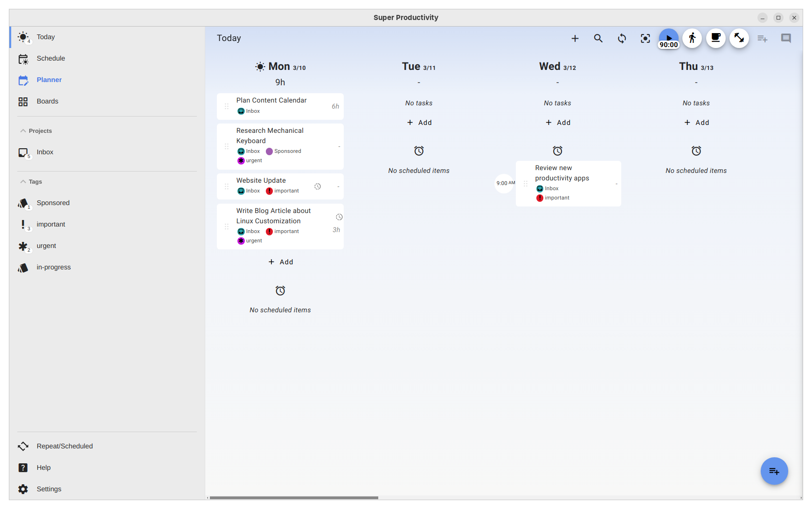Click Add under Wed 3/12
This screenshot has height=509, width=812.
557,123
